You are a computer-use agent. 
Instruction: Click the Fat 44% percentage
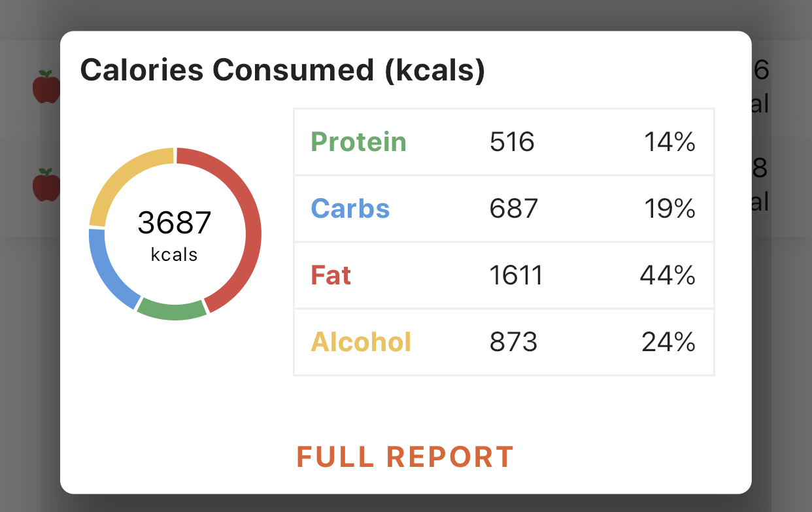pos(667,275)
